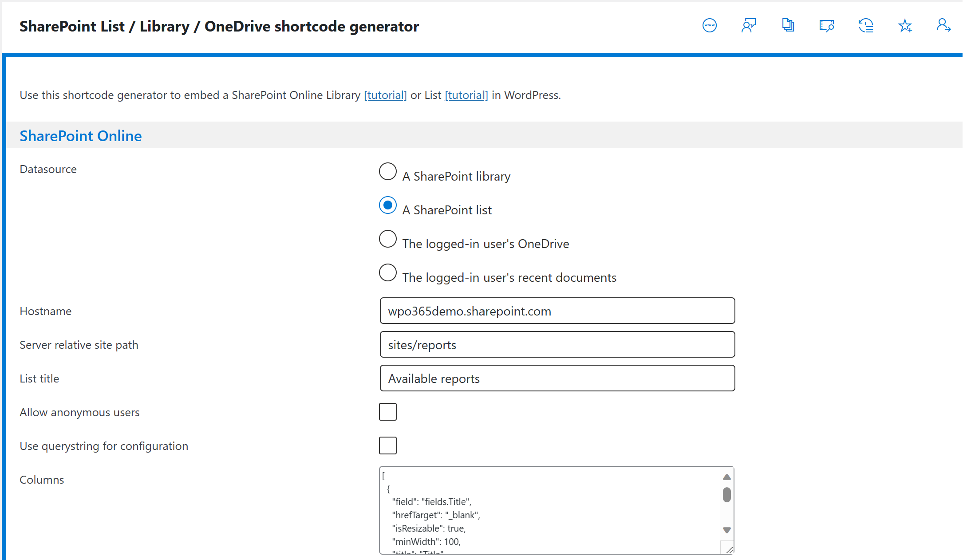Open the List tutorial link

pyautogui.click(x=466, y=95)
